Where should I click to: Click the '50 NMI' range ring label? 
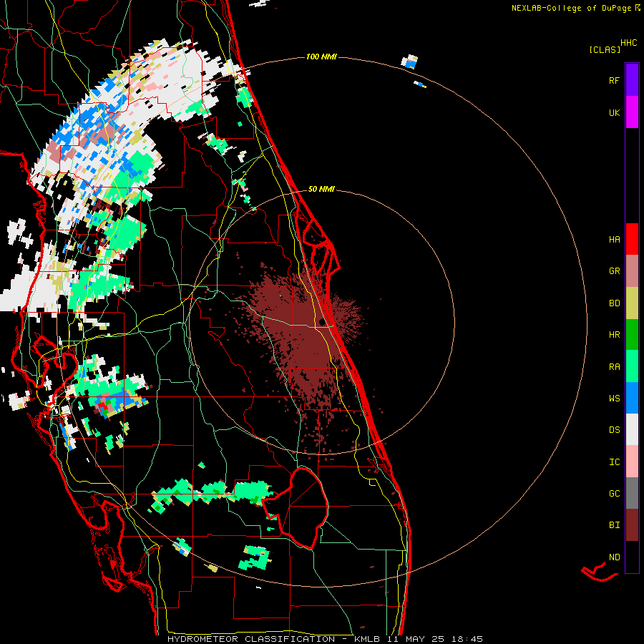[321, 189]
